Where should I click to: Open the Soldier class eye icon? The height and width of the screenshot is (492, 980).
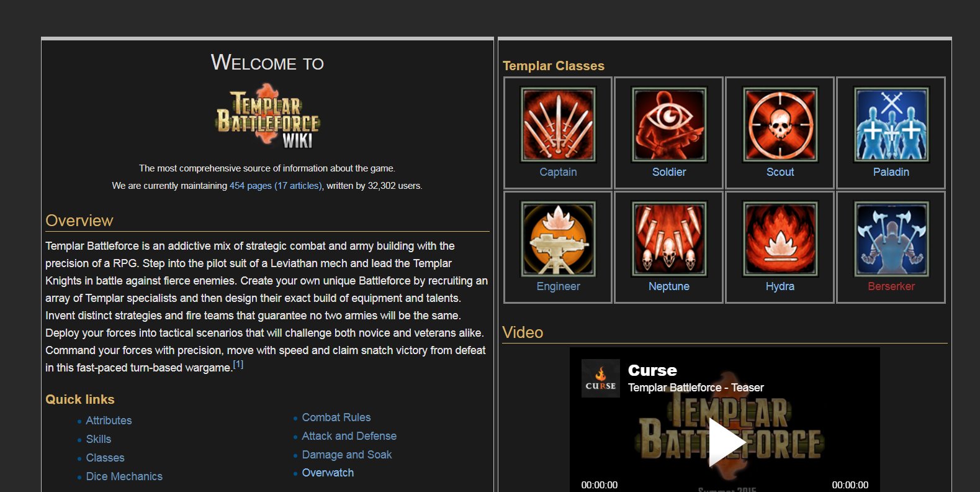[669, 124]
